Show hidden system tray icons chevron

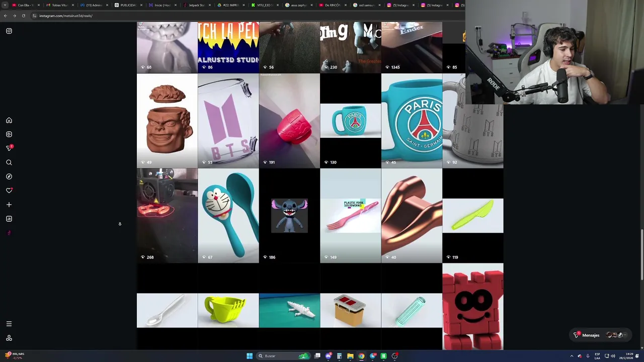point(572,356)
